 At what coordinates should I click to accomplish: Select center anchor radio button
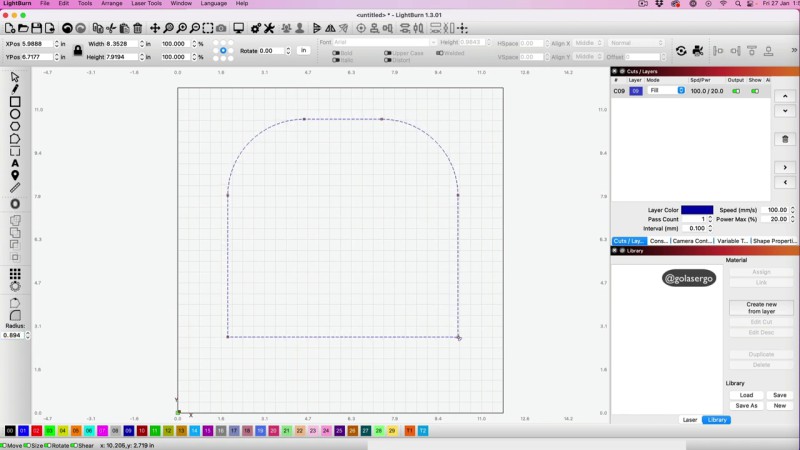(x=224, y=50)
